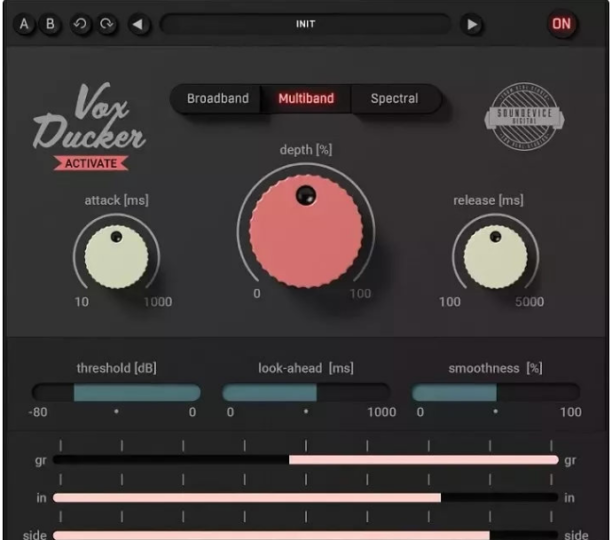612x540 pixels.
Task: Switch to Broadband mode
Action: tap(217, 99)
